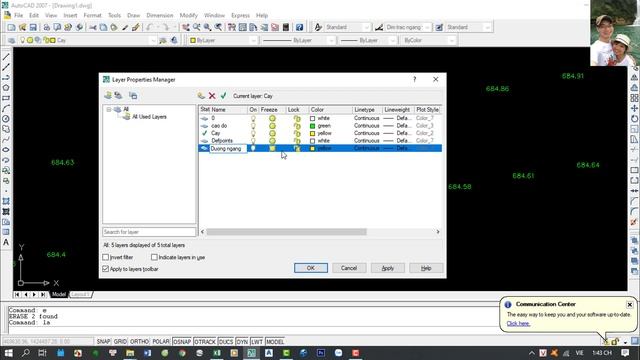Toggle OSNAP in status bar

pyautogui.click(x=182, y=342)
